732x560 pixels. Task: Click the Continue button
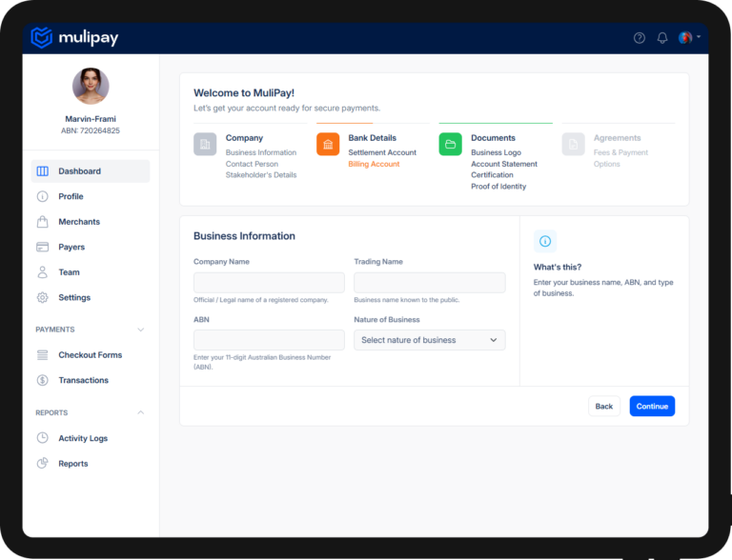click(x=652, y=407)
